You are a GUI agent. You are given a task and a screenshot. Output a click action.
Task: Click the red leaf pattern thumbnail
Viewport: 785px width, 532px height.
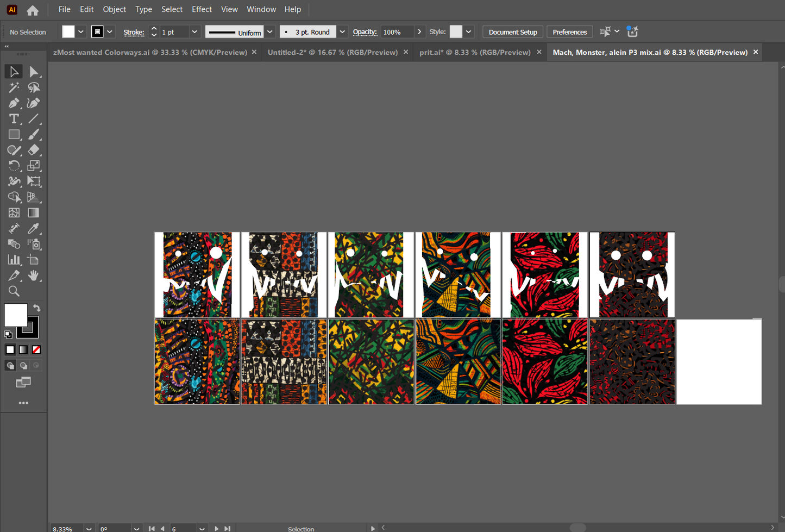[x=545, y=362]
